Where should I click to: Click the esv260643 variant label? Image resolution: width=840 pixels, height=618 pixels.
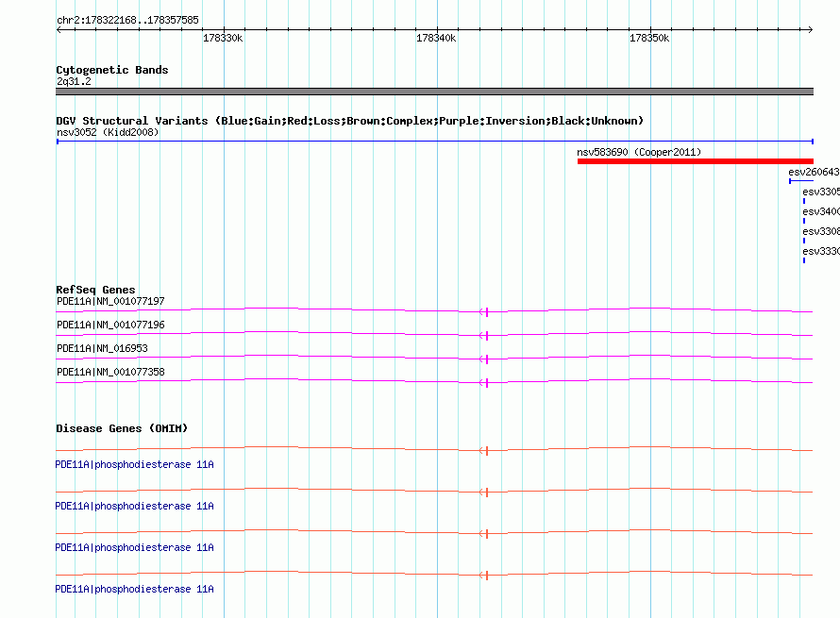pyautogui.click(x=814, y=172)
